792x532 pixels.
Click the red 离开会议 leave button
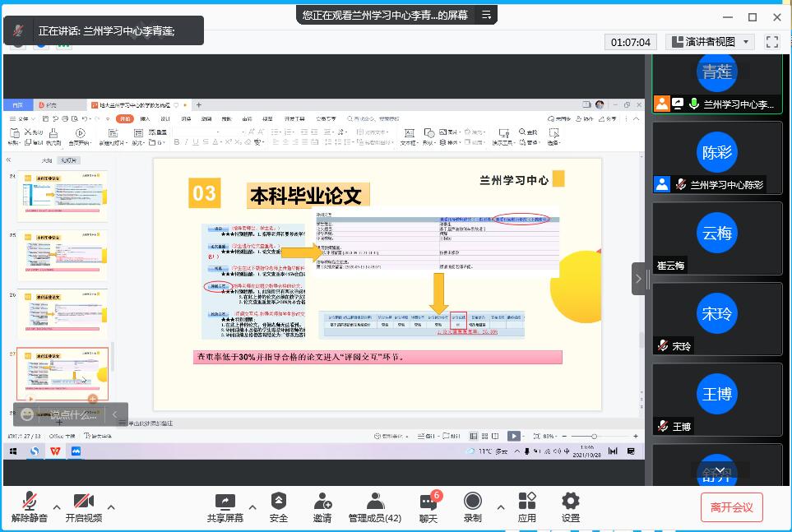tap(731, 507)
